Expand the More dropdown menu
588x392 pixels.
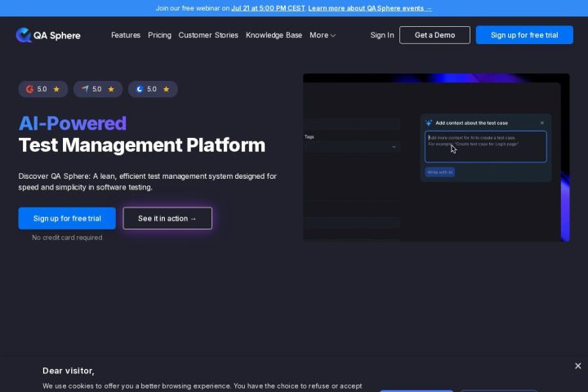323,35
